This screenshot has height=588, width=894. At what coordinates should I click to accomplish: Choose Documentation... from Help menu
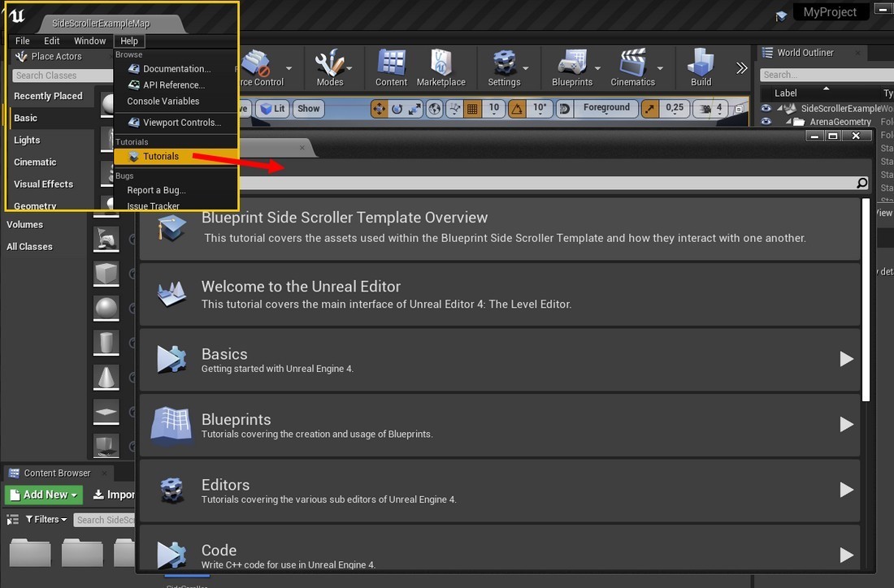click(175, 69)
